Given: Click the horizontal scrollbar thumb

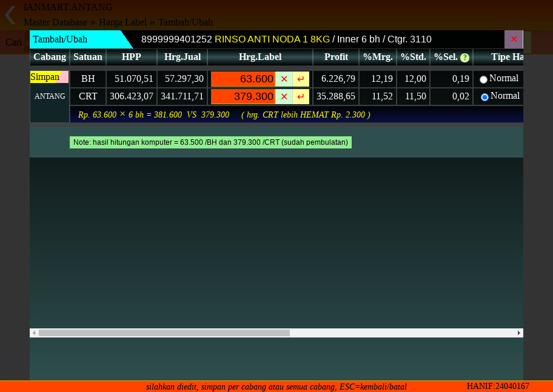Looking at the screenshot, I should (164, 333).
